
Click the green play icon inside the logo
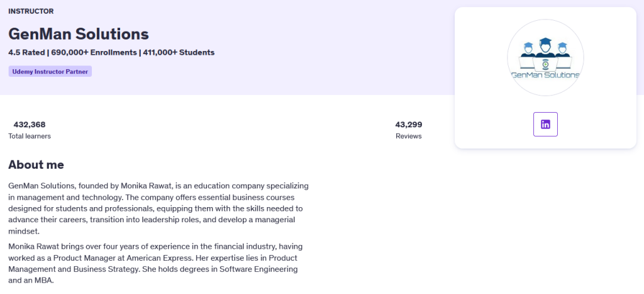tap(545, 65)
